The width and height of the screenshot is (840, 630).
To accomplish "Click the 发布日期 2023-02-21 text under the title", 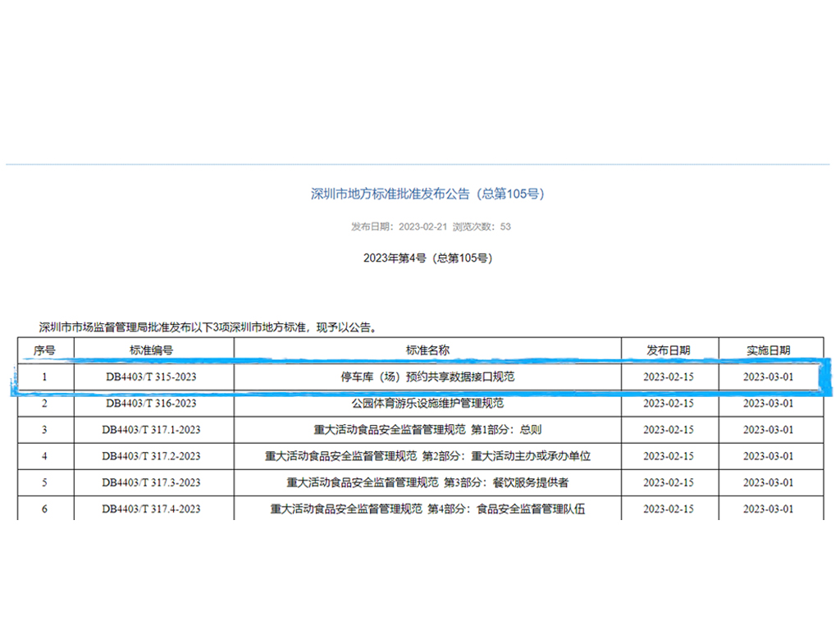I will tap(399, 226).
